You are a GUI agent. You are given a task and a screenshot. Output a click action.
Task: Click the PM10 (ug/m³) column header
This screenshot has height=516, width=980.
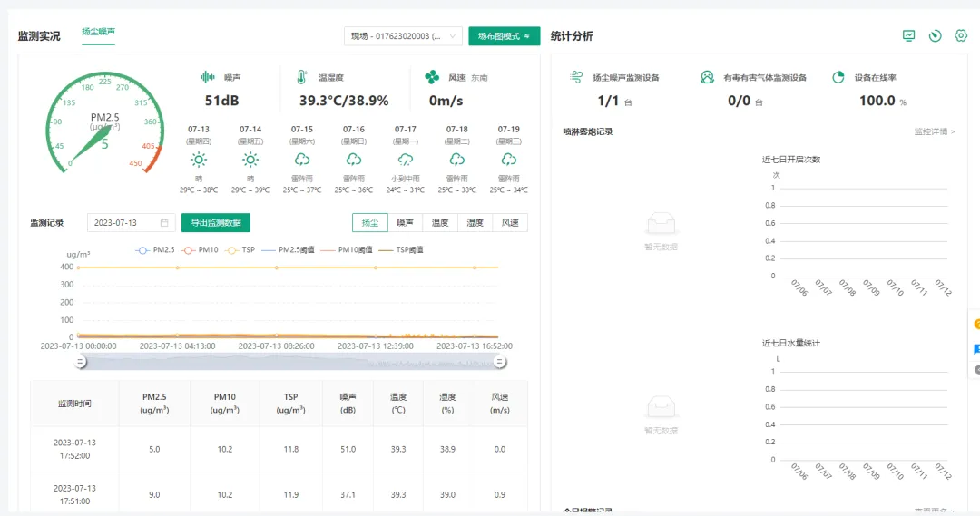[x=225, y=404]
